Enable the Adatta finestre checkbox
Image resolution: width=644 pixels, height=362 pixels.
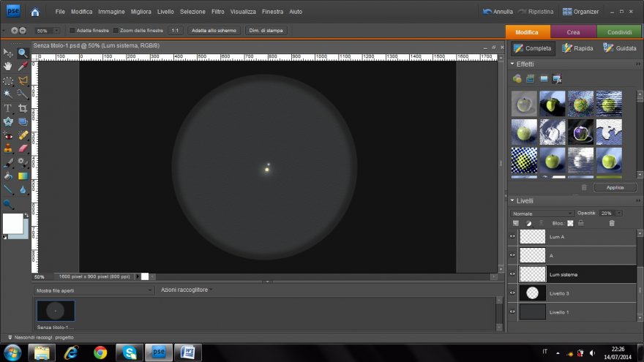click(x=72, y=31)
